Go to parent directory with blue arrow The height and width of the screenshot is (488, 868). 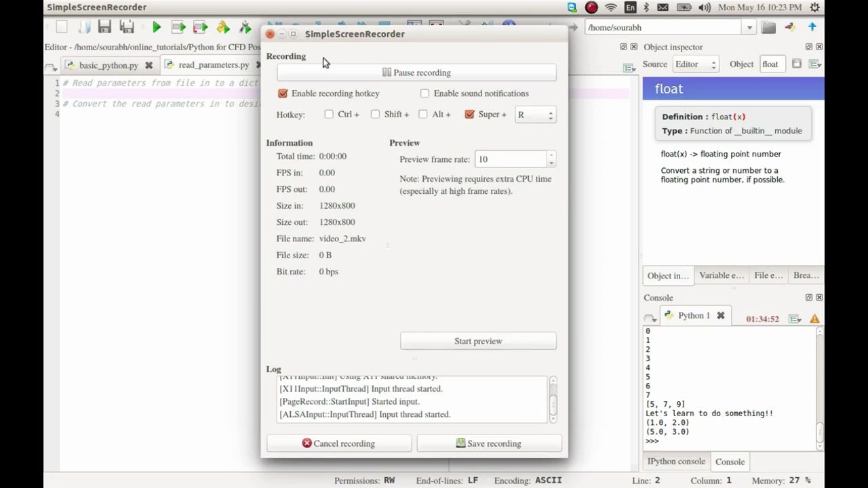click(812, 27)
